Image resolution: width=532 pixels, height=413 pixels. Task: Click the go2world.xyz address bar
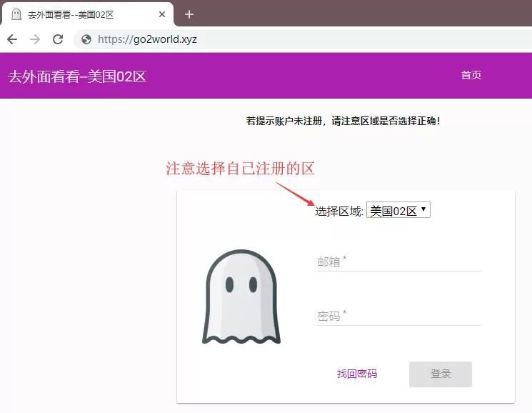point(286,39)
